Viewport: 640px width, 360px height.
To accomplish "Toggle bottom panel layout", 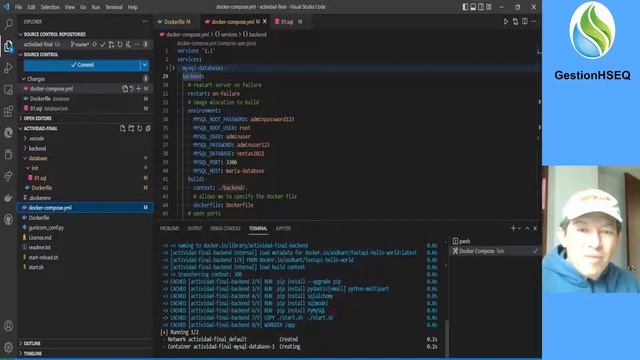I will (473, 7).
